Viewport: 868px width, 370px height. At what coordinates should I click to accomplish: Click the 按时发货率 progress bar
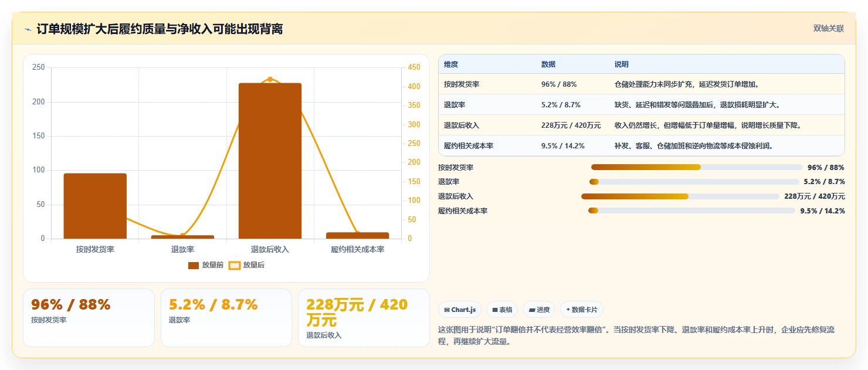[697, 168]
